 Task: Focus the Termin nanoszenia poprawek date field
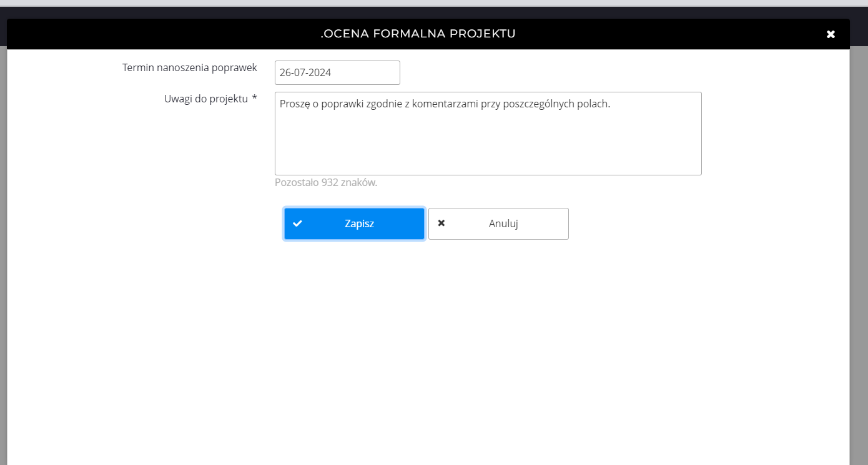337,72
